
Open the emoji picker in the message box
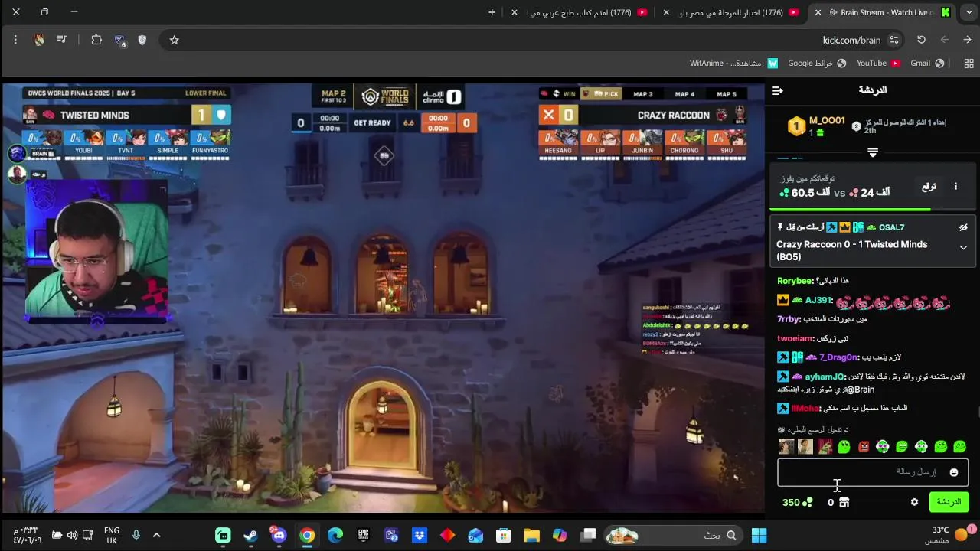tap(954, 472)
